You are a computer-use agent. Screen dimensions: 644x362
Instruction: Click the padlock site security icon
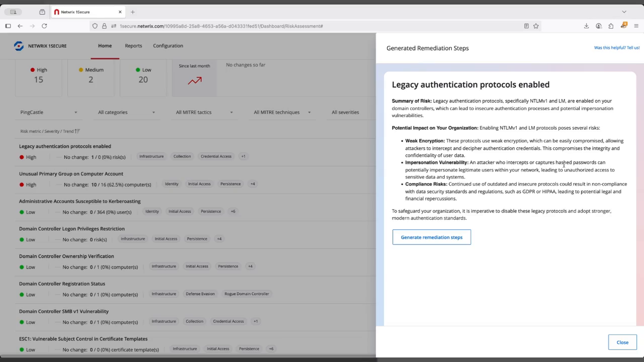coord(104,26)
